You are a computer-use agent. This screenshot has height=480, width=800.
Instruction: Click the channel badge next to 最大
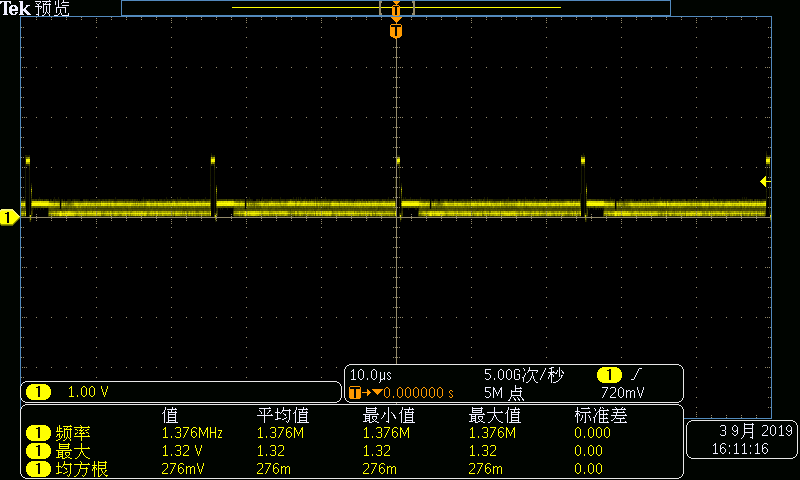(x=38, y=451)
